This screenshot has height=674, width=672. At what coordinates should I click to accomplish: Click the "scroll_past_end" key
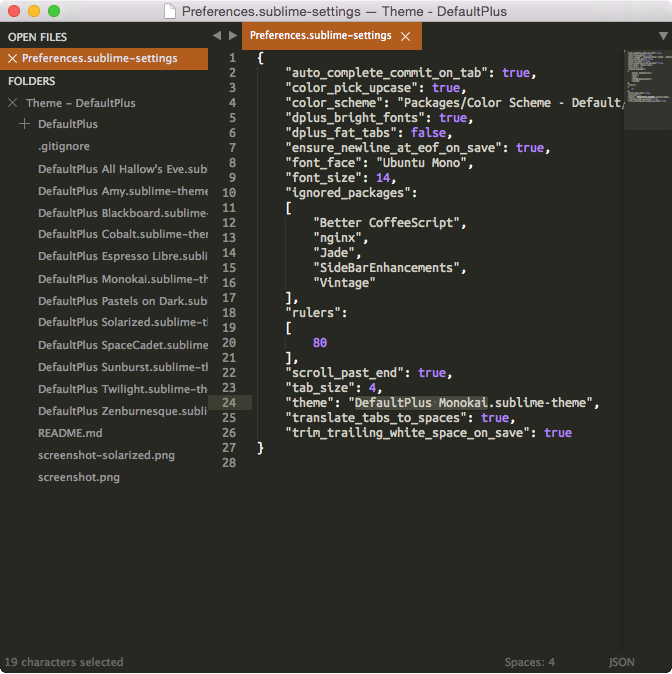tap(344, 373)
